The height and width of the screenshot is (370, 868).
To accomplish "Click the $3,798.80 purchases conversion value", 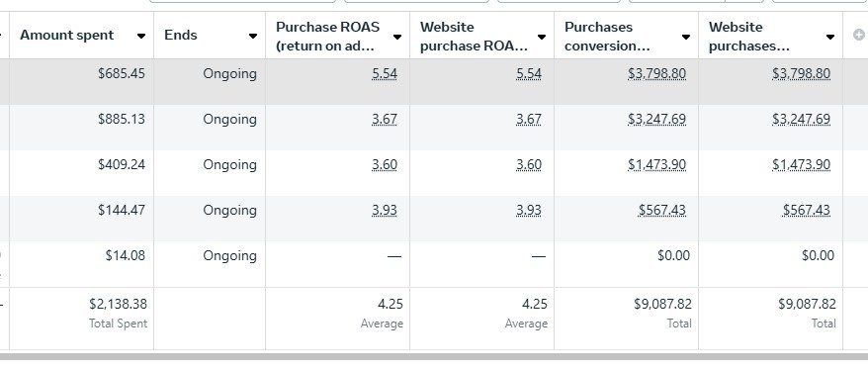I will pos(656,73).
